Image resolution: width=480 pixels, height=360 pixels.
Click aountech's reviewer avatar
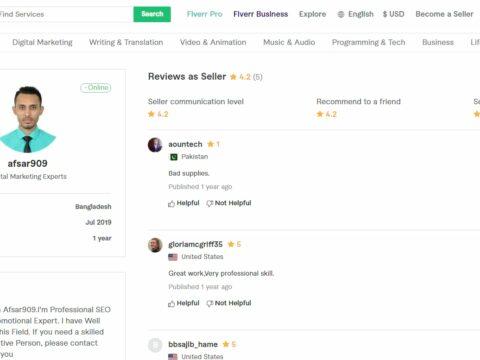click(155, 145)
